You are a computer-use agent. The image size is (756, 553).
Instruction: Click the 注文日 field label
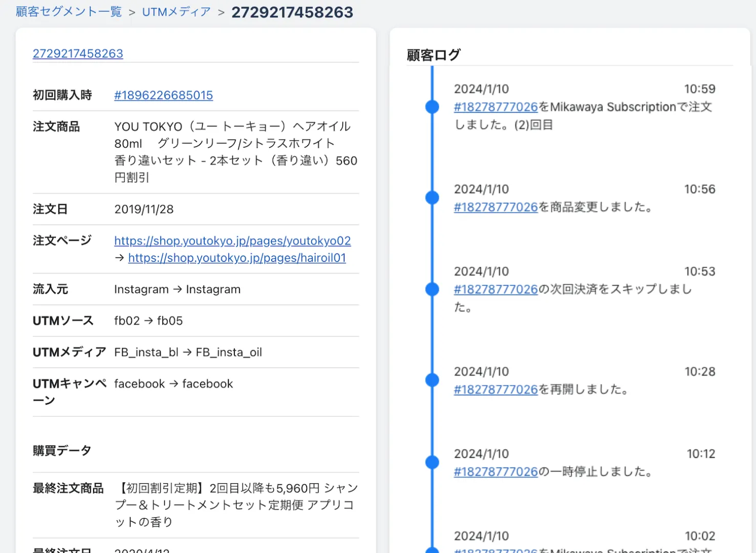[x=50, y=209]
